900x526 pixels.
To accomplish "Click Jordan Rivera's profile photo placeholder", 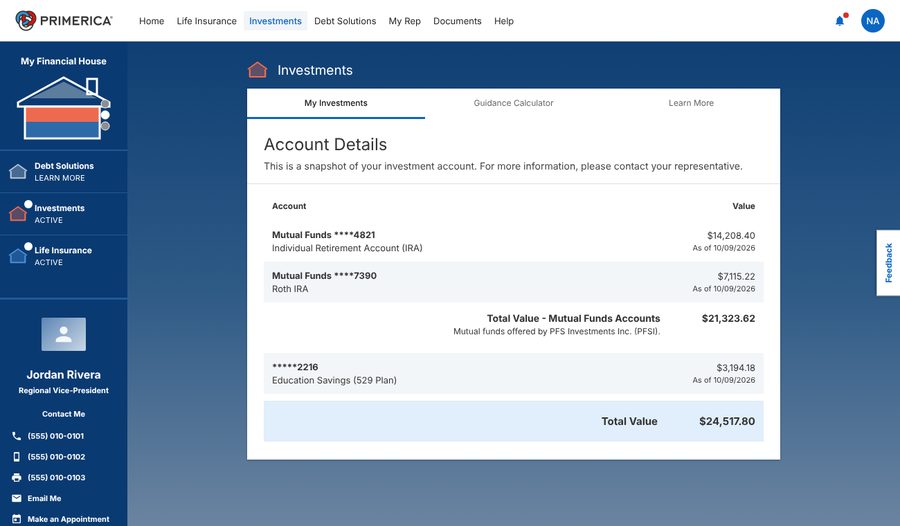I will point(64,334).
